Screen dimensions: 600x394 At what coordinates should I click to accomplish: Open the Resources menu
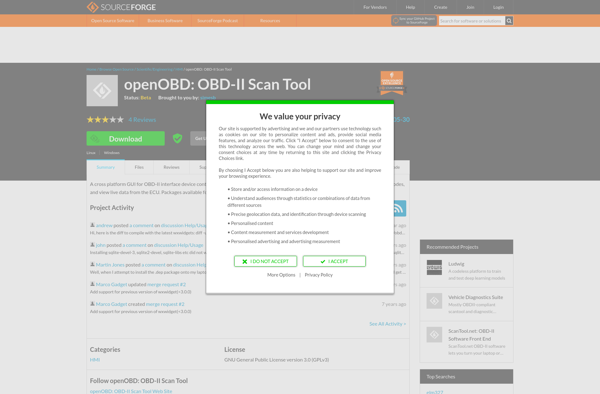[x=270, y=21]
